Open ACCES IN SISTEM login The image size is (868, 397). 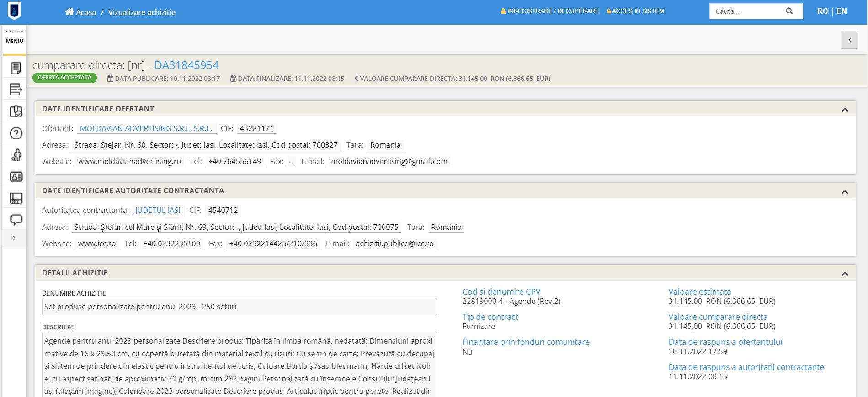coord(638,11)
